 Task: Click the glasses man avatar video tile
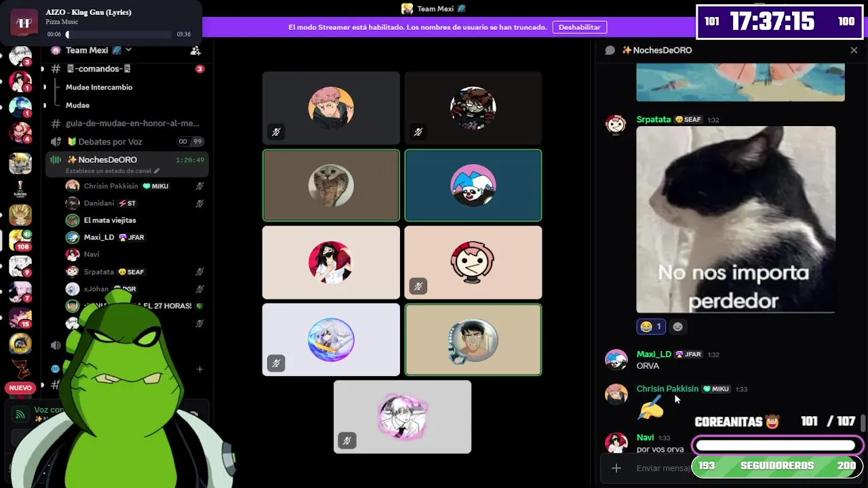(473, 340)
